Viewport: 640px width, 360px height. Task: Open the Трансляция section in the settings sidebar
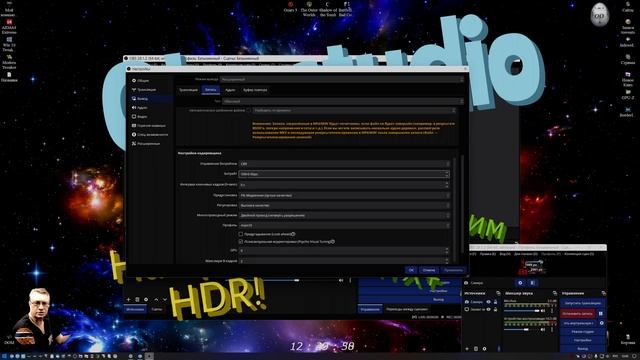pos(150,89)
